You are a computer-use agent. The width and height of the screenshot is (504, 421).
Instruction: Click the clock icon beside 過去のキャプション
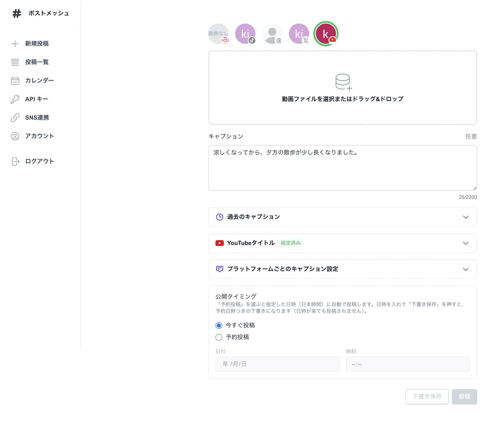pos(220,217)
